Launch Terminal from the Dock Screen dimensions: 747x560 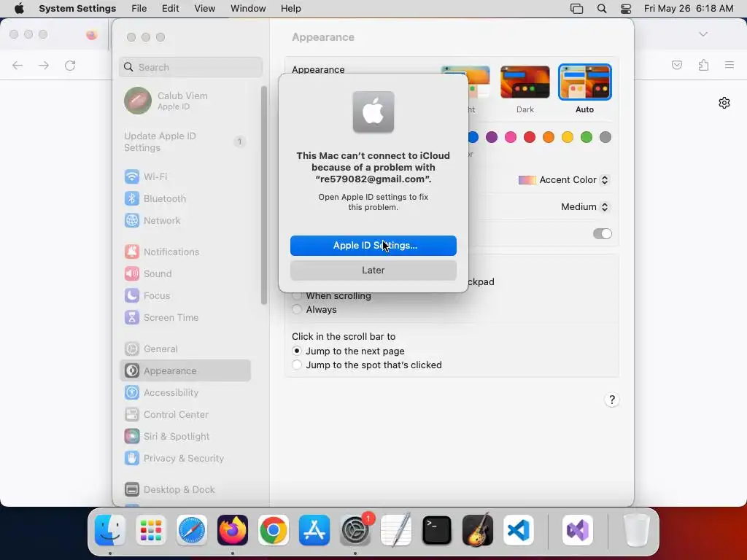(437, 530)
